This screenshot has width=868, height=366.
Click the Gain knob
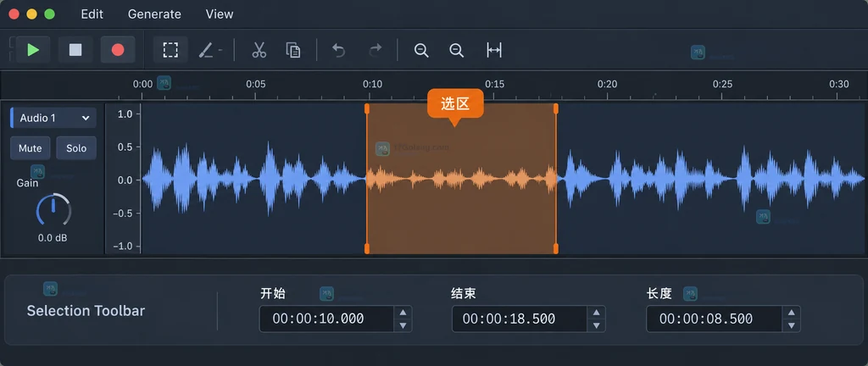(53, 210)
